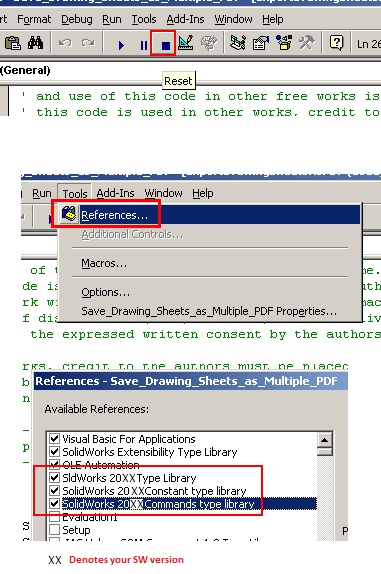Open Save_Drawing_Sheets_as_Multiple_PDF Properties... entry

click(x=209, y=311)
